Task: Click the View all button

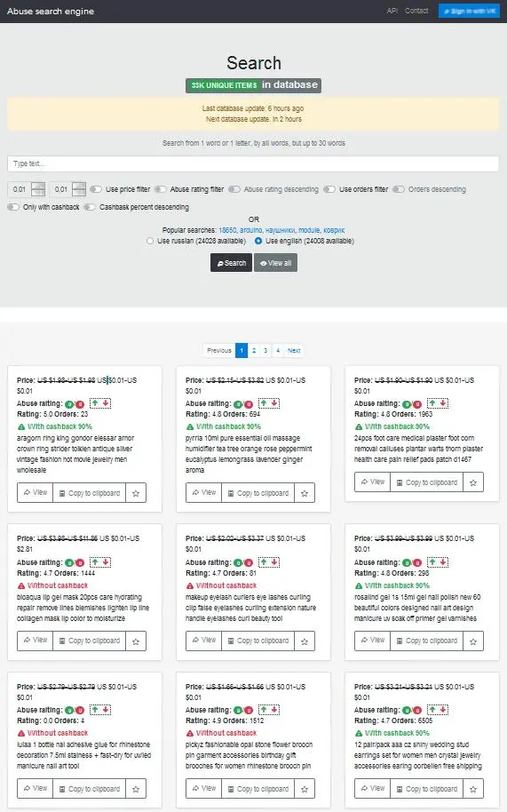Action: click(x=276, y=263)
